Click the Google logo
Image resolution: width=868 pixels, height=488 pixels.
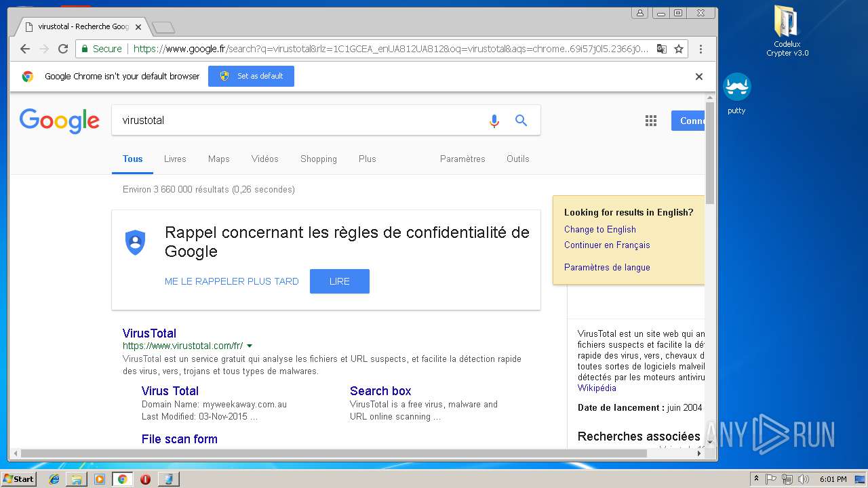click(x=60, y=121)
